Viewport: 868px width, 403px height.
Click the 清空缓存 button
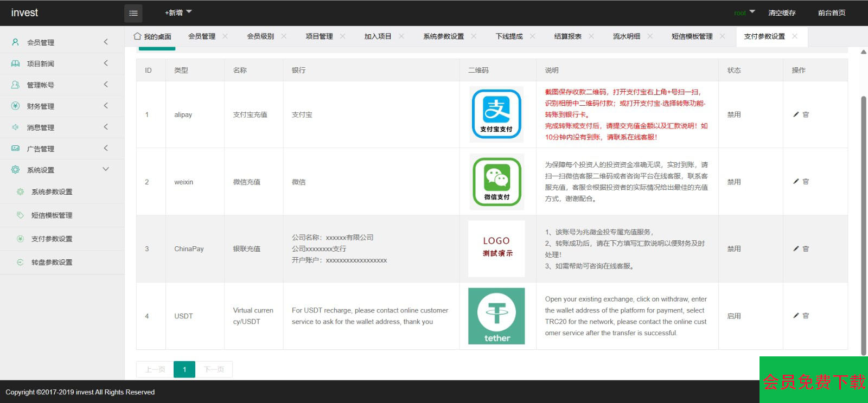[782, 12]
